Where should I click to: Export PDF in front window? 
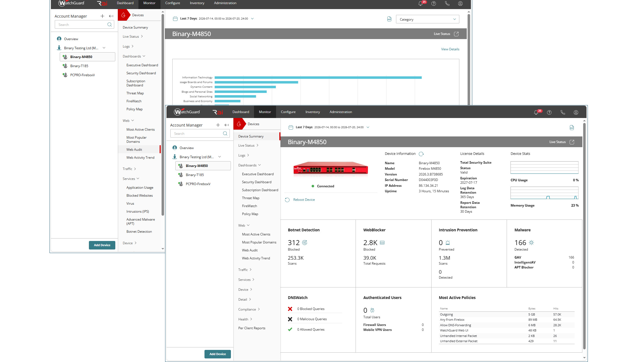pos(572,128)
